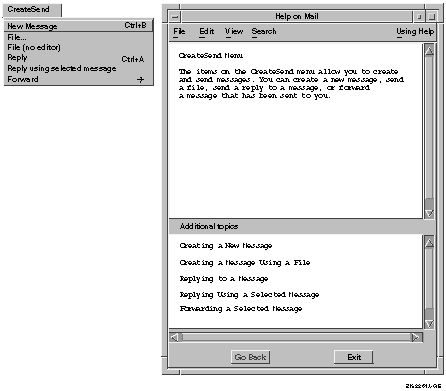Open Search menu in Help window
Screen dimensions: 446x391
(264, 31)
